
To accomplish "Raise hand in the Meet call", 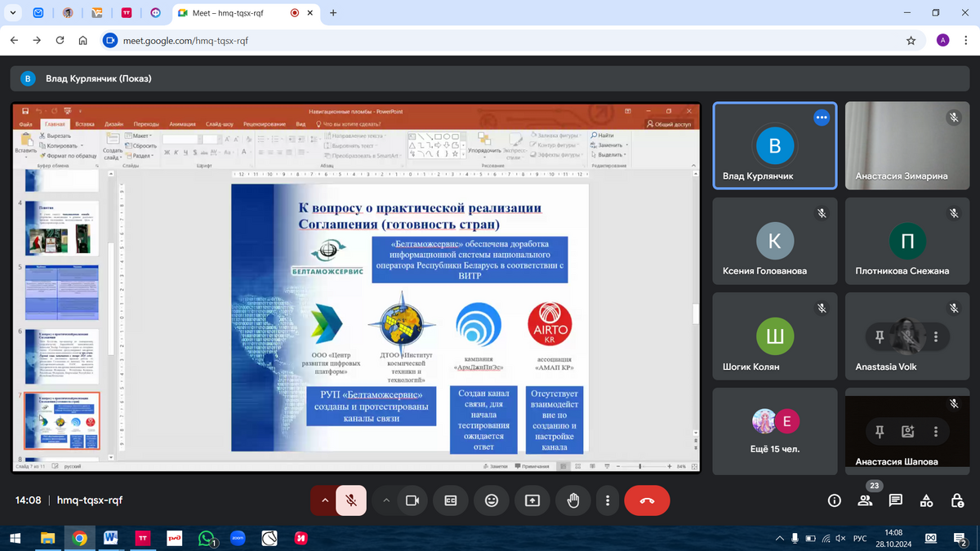I will point(573,500).
